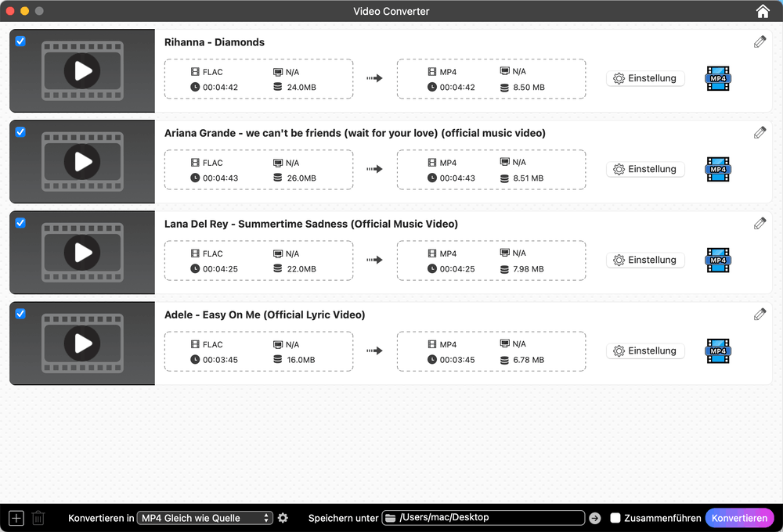Play the Ariana Grande video thumbnail
Image resolution: width=783 pixels, height=532 pixels.
pos(82,162)
